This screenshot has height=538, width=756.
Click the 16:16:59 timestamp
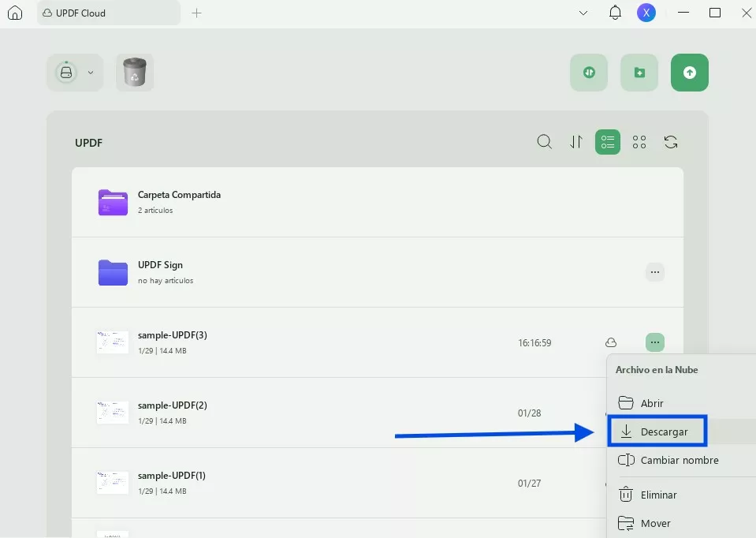pyautogui.click(x=534, y=342)
